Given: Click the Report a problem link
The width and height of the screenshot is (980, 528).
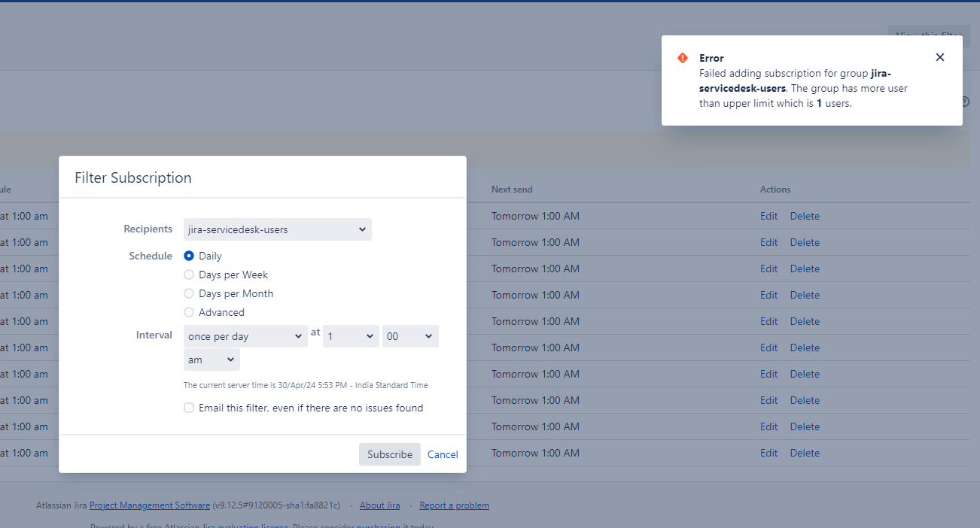Looking at the screenshot, I should pyautogui.click(x=454, y=505).
